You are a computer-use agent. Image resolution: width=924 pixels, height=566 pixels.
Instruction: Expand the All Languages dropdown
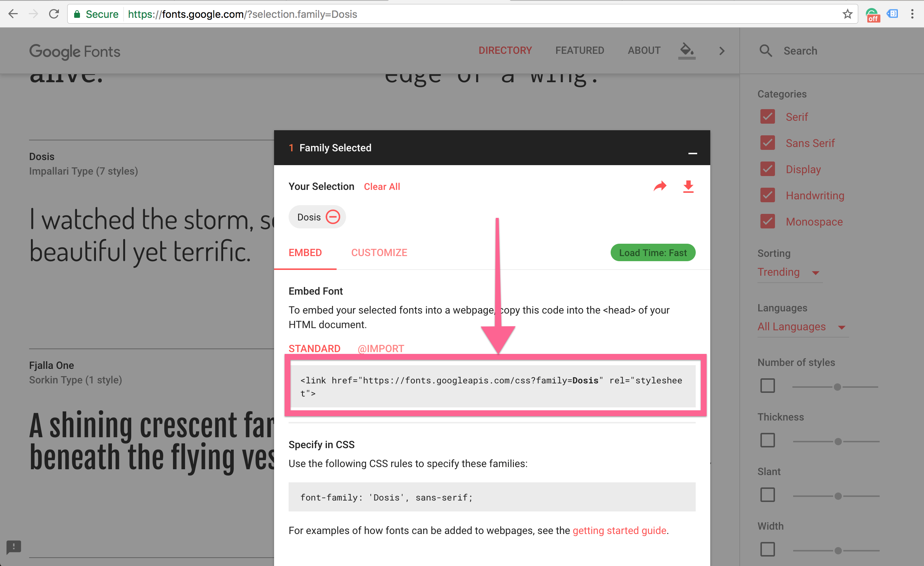pos(802,327)
